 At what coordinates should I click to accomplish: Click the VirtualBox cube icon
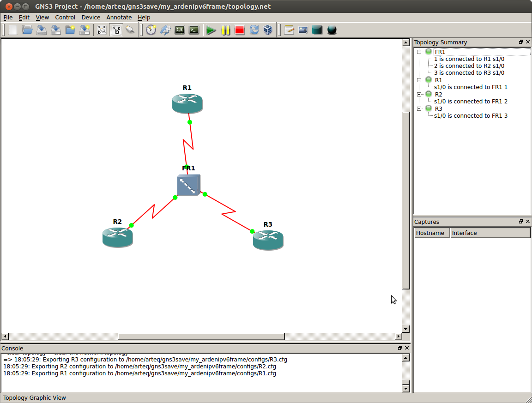(268, 30)
